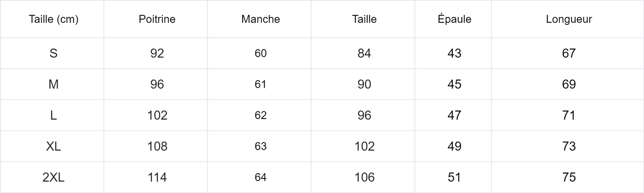Click Longueur value 75 for size 2XL
644x193 pixels.
pyautogui.click(x=569, y=177)
